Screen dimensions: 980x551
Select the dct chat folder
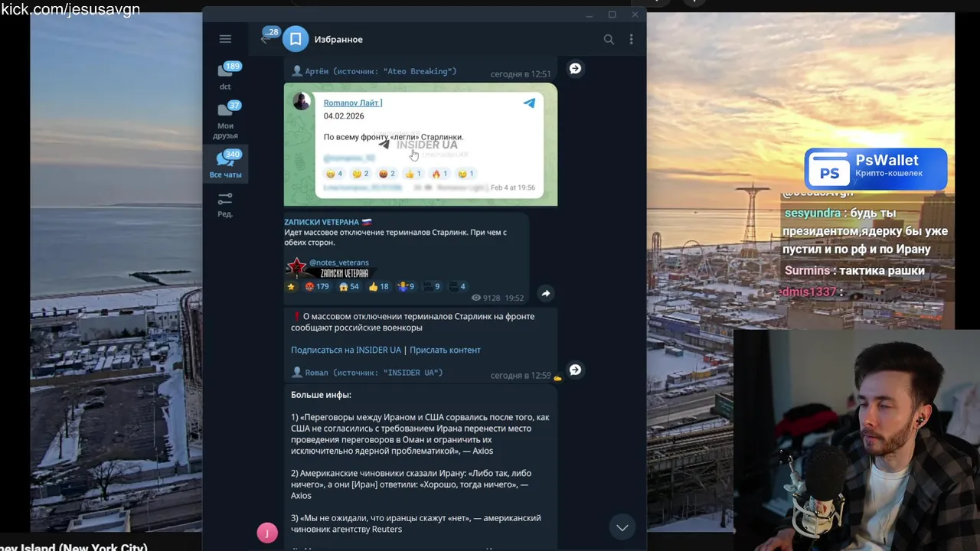[x=225, y=76]
